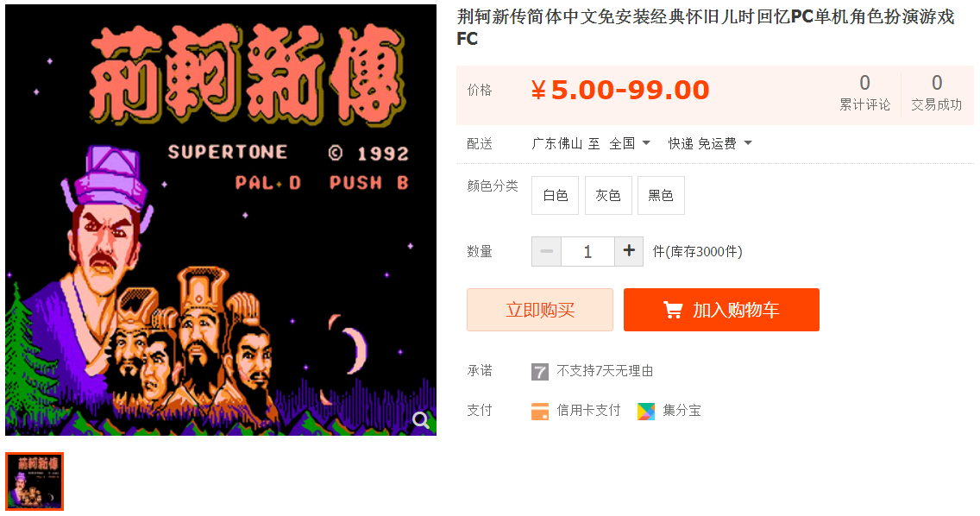Select the 灰色 color option

click(608, 195)
